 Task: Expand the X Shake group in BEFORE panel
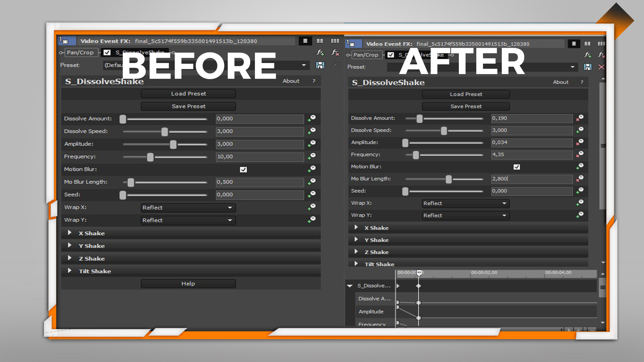[69, 233]
